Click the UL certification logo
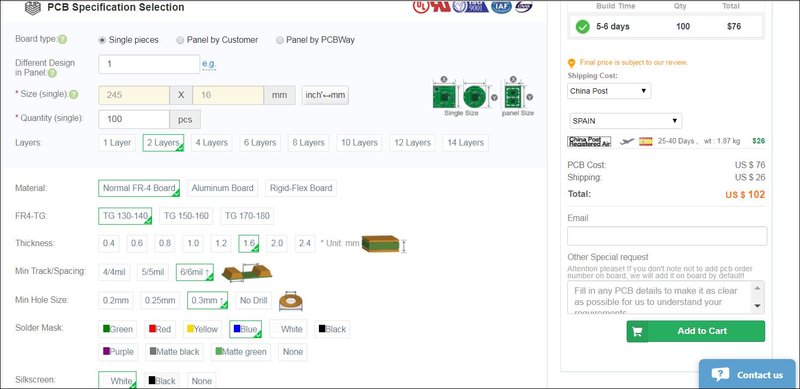Screen dimensions: 800x389 tap(420, 7)
